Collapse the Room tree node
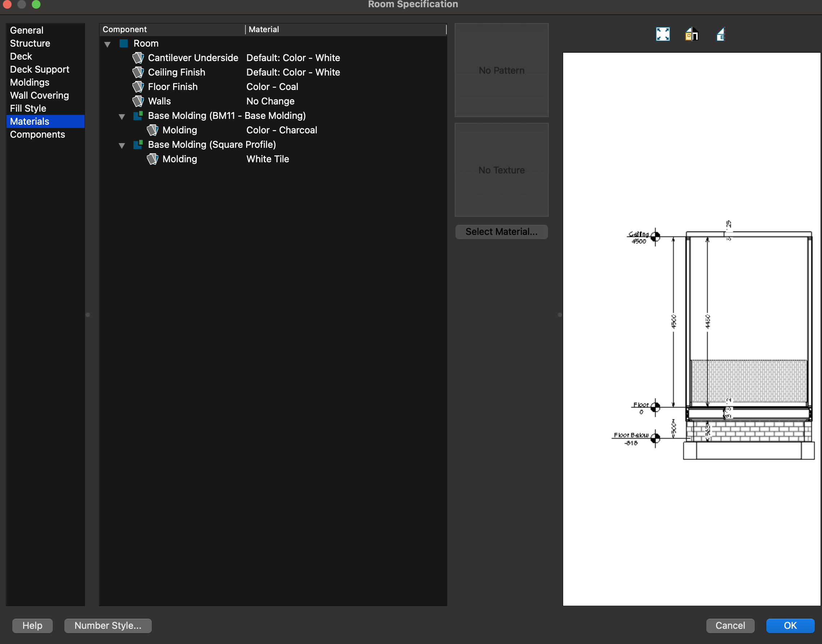Screen dimensions: 822x644 point(107,44)
